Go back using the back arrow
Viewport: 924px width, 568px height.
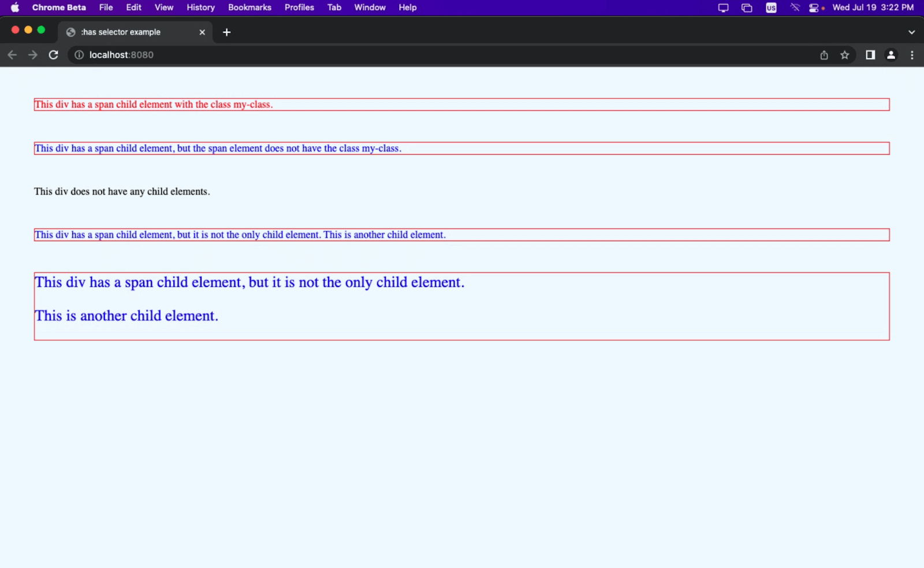point(12,55)
